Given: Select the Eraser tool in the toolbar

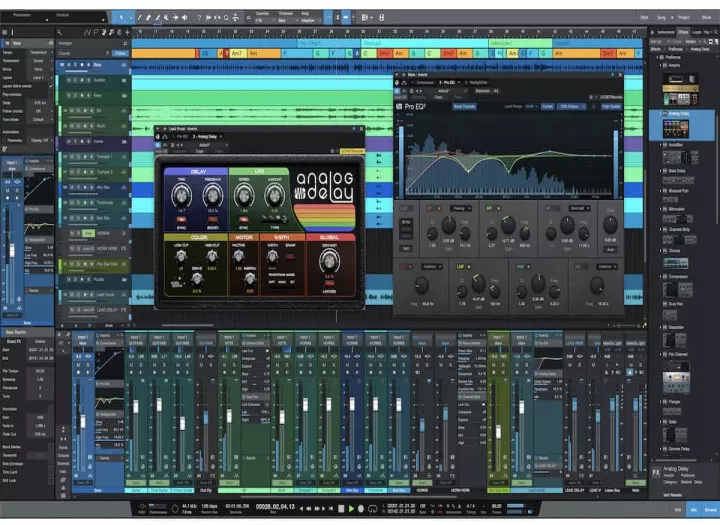Looking at the screenshot, I should point(148,17).
